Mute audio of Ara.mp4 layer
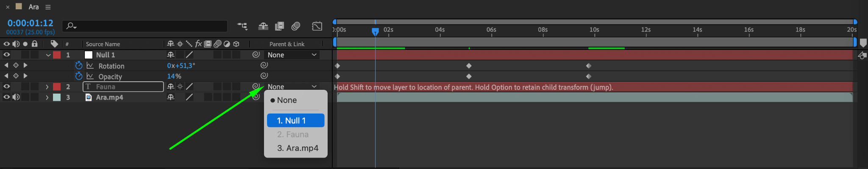Screen dimensions: 868x169 pos(16,97)
